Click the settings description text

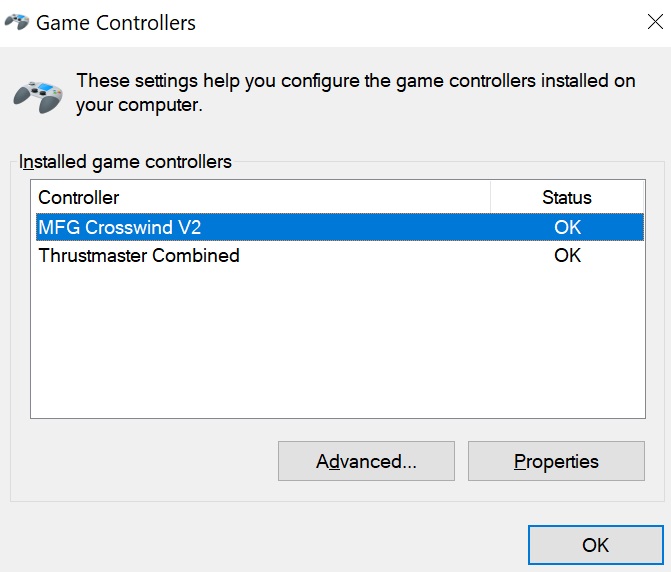click(356, 93)
